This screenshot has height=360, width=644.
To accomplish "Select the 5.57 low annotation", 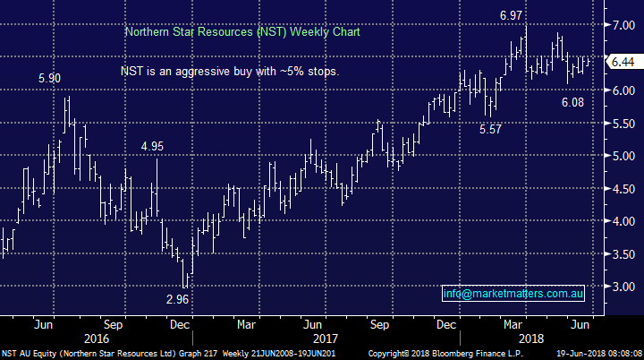I will tap(487, 129).
